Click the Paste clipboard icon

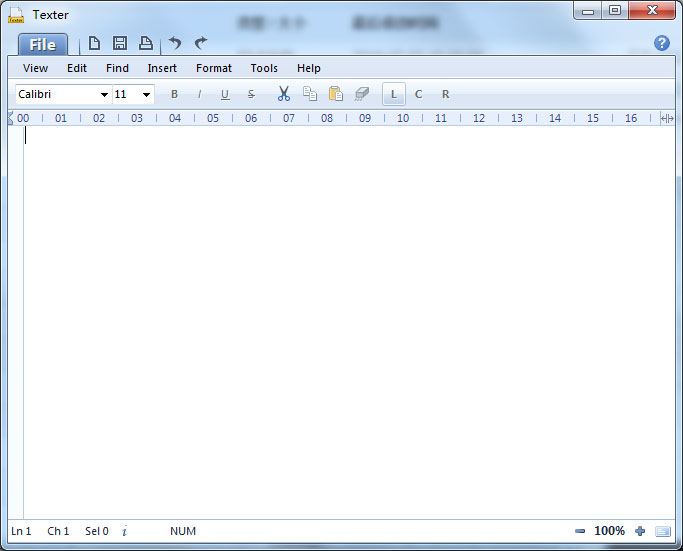point(336,94)
